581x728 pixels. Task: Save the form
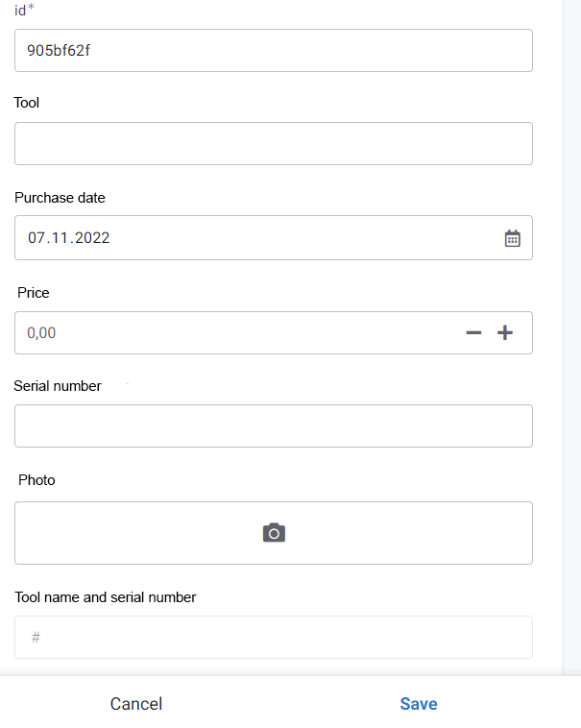point(419,704)
